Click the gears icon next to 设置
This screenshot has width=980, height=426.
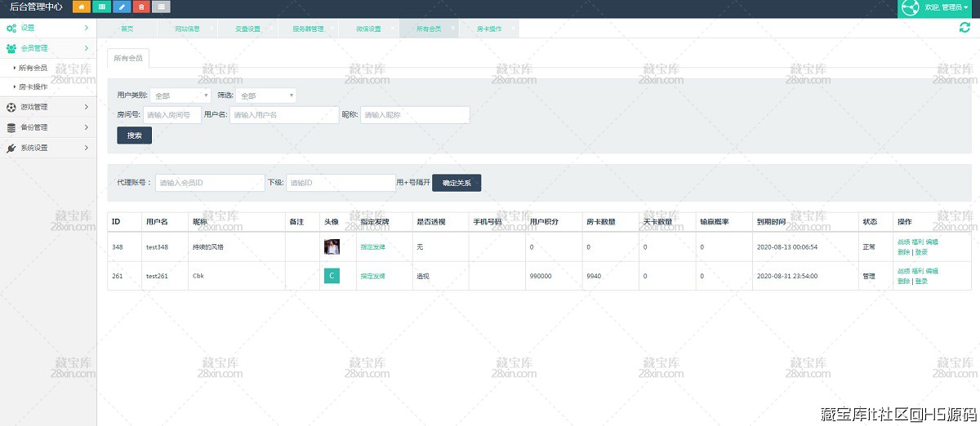tap(11, 28)
